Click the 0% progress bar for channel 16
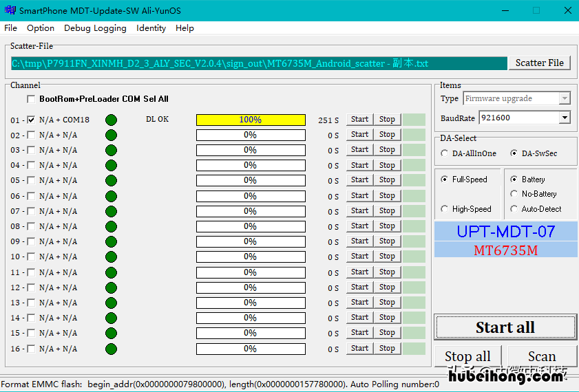 (x=251, y=349)
